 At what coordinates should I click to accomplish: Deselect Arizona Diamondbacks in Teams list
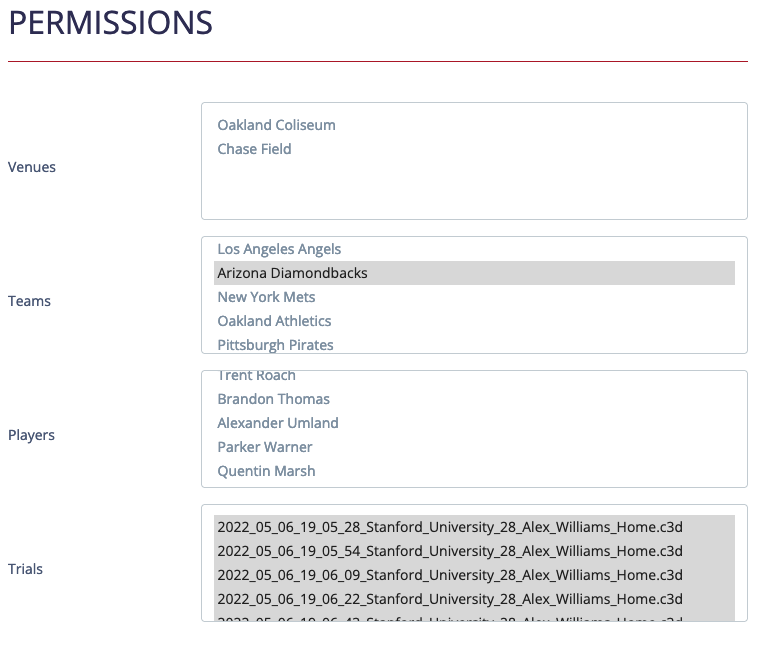click(x=292, y=273)
